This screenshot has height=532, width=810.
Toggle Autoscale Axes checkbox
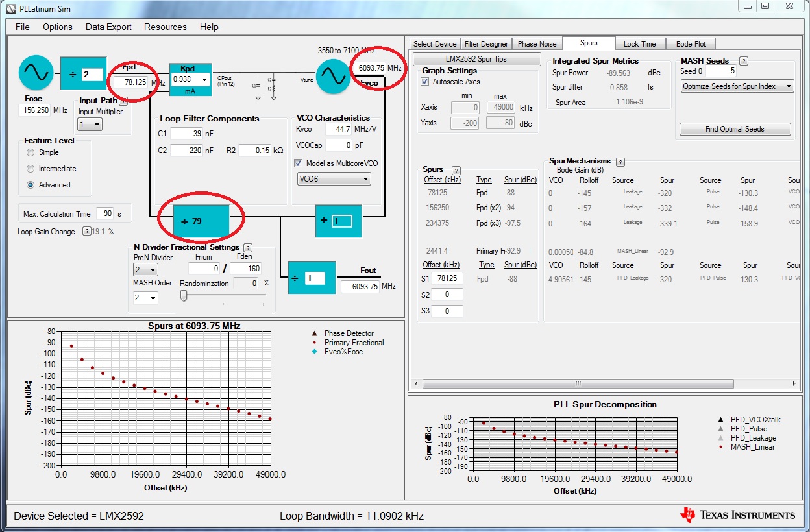click(424, 82)
